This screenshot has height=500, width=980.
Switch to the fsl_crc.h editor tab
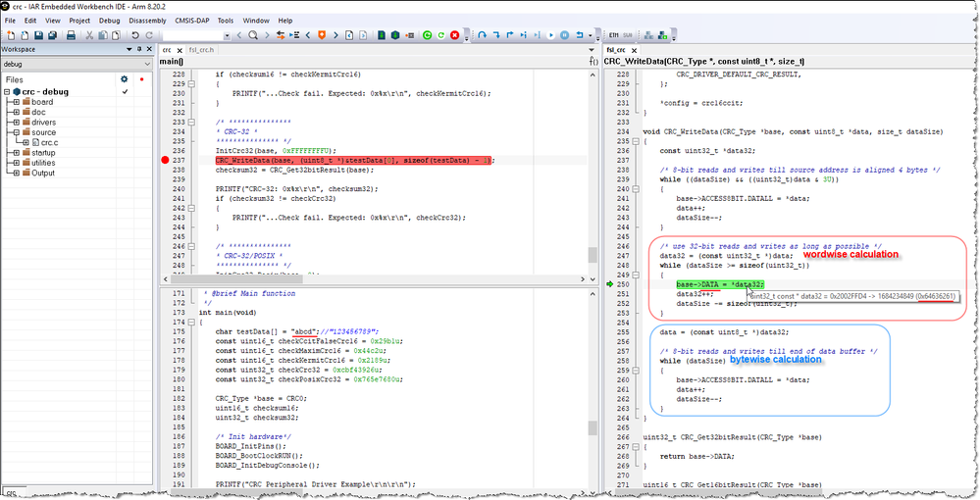[x=202, y=50]
